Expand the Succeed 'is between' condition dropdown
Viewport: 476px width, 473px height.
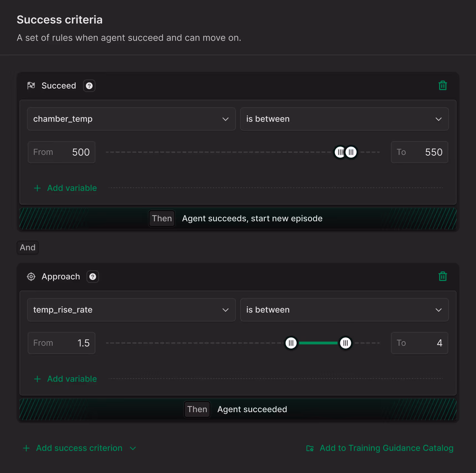(344, 119)
